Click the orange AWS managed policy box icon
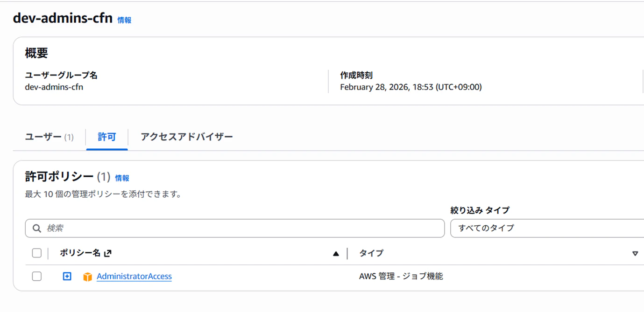 87,277
